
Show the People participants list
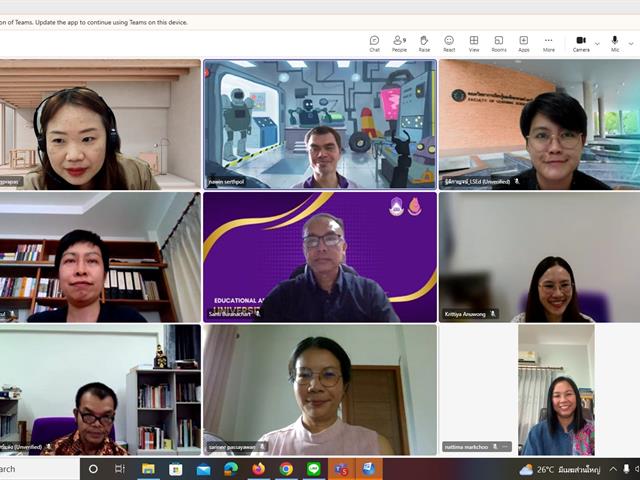tap(399, 43)
